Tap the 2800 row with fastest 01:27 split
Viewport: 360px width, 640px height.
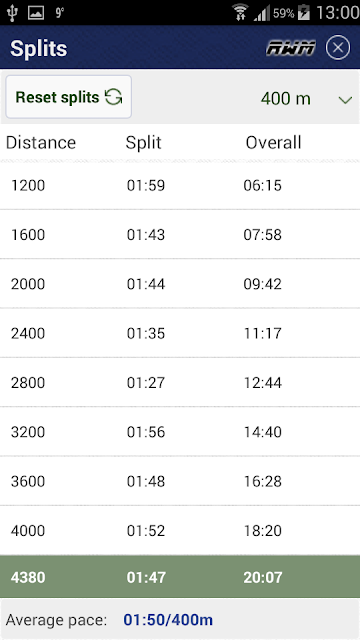coord(180,383)
